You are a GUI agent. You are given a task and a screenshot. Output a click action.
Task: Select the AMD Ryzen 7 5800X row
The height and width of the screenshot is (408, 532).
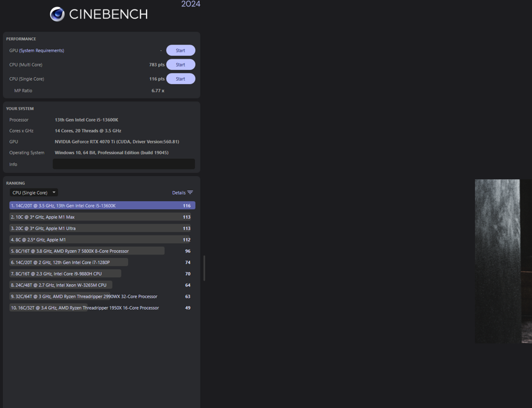pyautogui.click(x=102, y=251)
